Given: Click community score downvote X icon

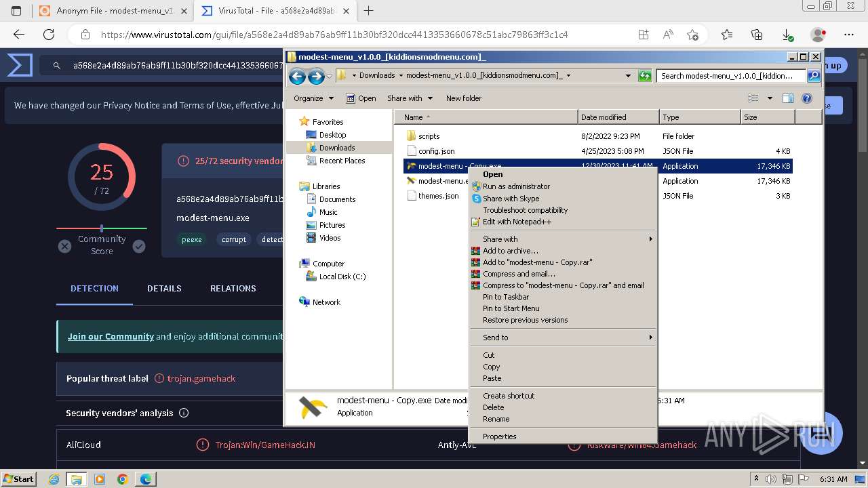Looking at the screenshot, I should point(64,247).
